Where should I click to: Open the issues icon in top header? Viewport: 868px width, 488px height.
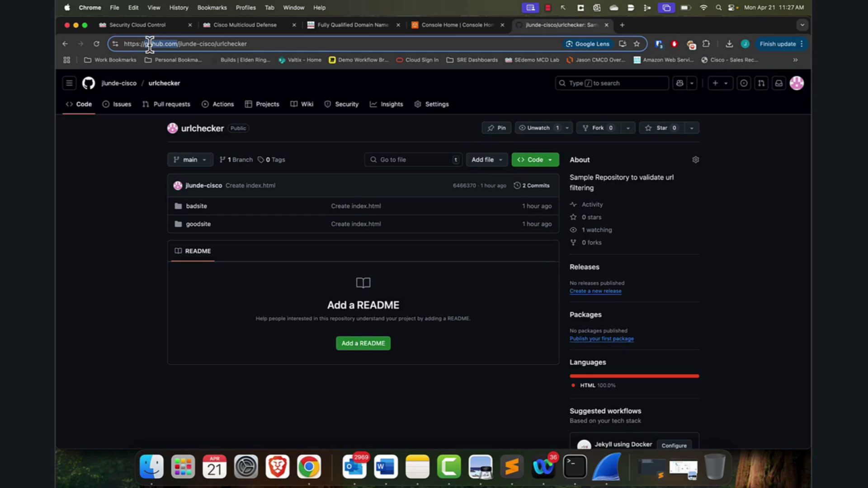pyautogui.click(x=744, y=83)
